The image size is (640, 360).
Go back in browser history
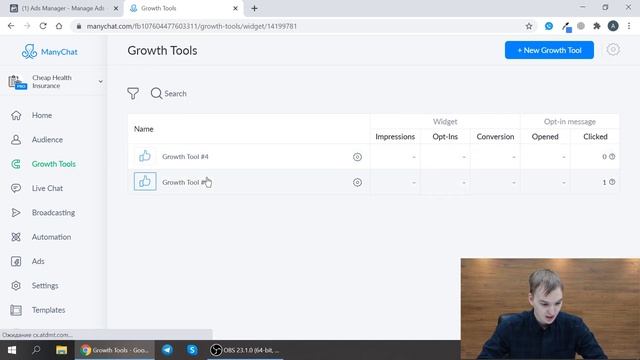(11, 26)
